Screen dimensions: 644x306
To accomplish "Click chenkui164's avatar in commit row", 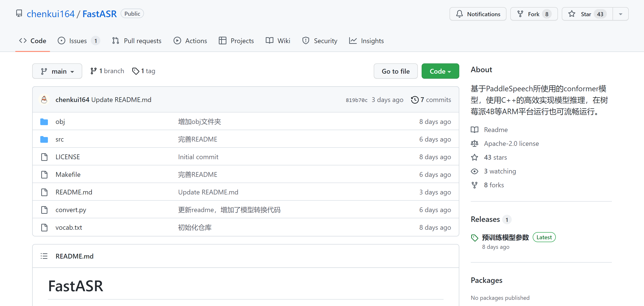I will [44, 100].
